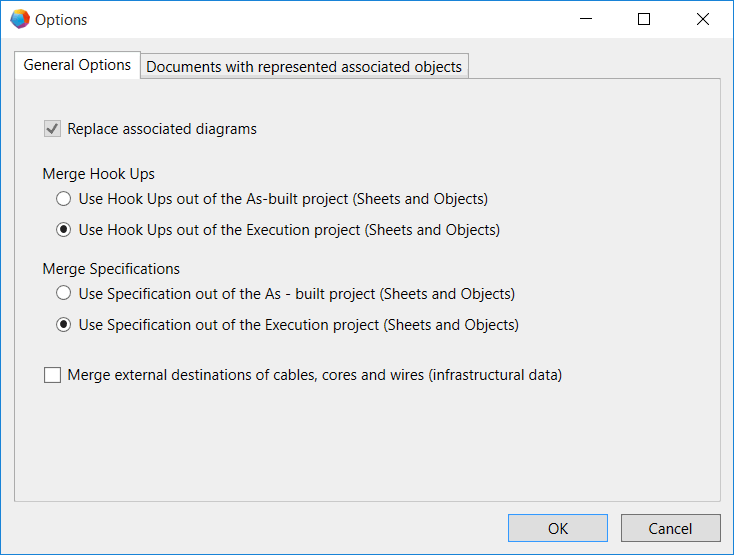Click the Replace associated diagrams label text

click(162, 129)
